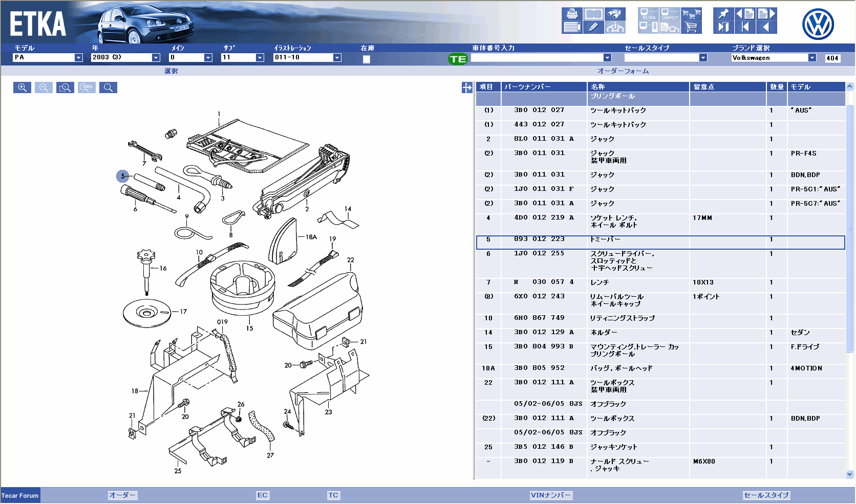
Task: Open the 年 dropdown showing 2003
Action: pyautogui.click(x=125, y=57)
